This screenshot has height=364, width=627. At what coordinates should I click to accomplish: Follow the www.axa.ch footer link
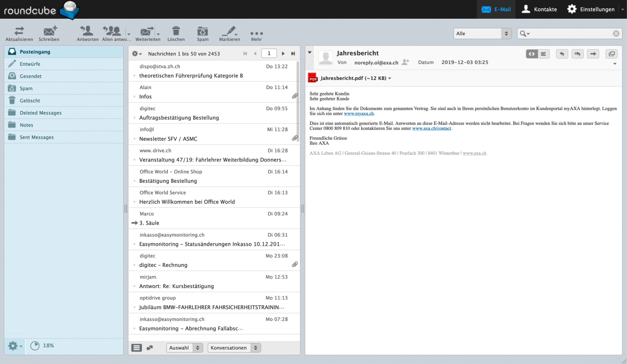click(x=475, y=153)
